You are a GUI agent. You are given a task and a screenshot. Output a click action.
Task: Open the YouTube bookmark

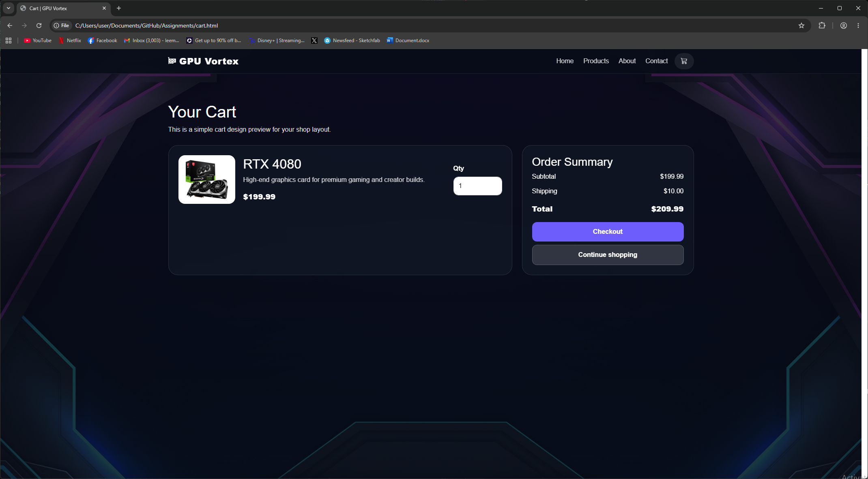[x=38, y=41]
